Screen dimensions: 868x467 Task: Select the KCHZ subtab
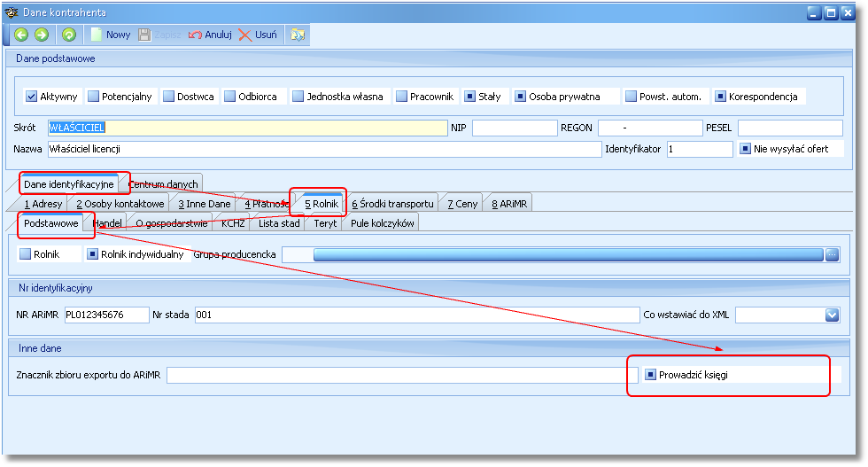pyautogui.click(x=232, y=223)
